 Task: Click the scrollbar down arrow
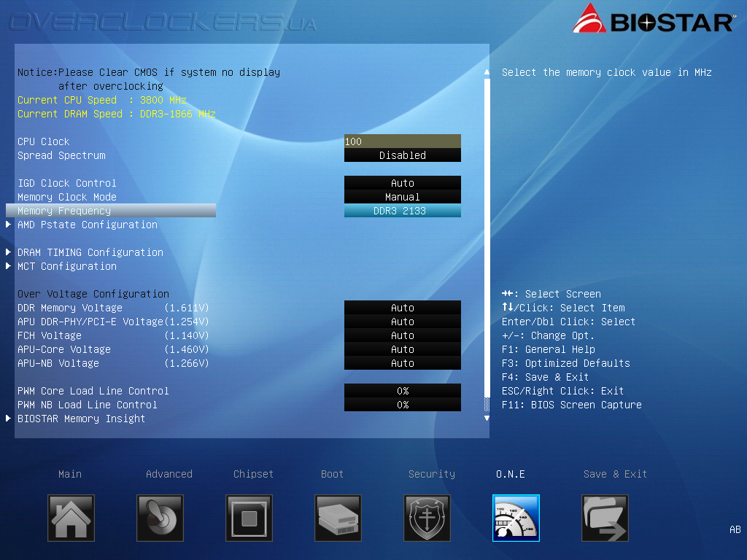click(x=487, y=418)
